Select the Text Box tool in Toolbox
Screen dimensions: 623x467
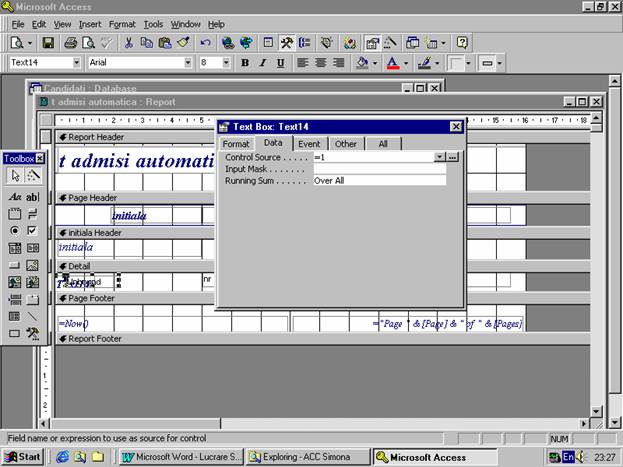(x=33, y=195)
